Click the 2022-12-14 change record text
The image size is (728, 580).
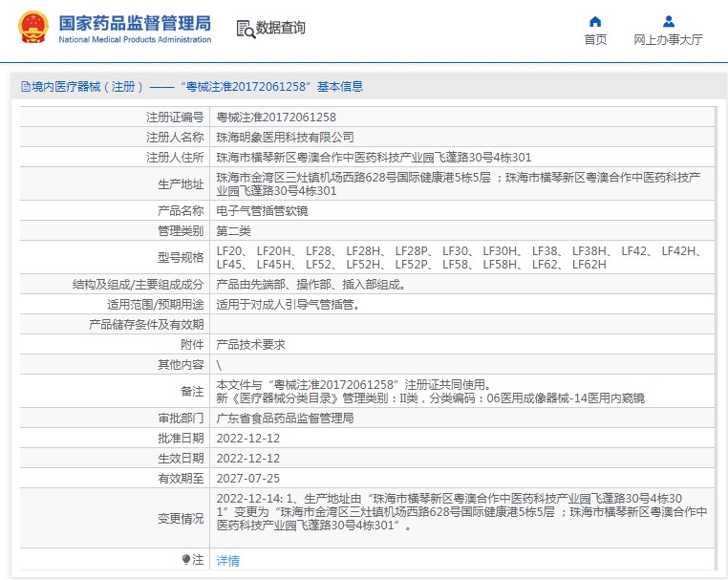pos(462,512)
